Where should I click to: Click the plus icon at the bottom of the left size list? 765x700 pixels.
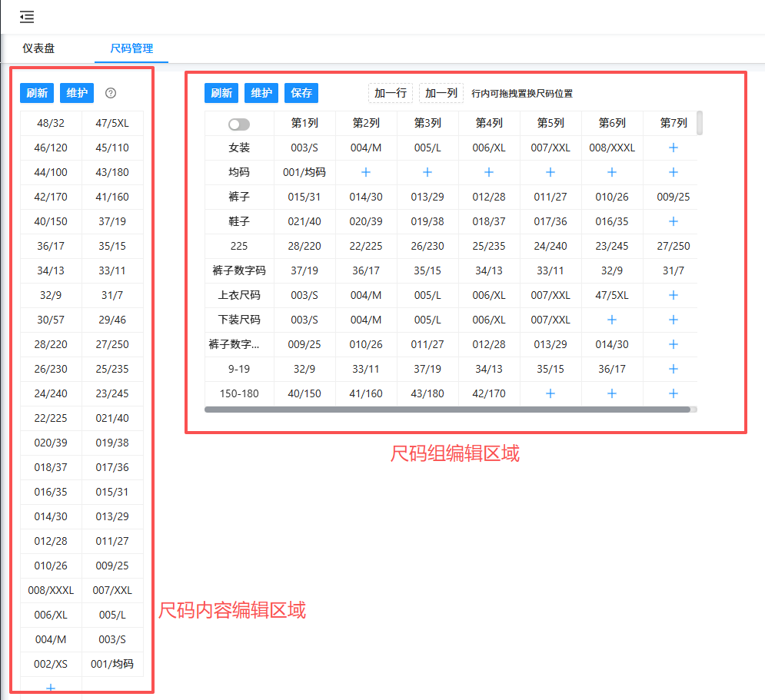[51, 688]
